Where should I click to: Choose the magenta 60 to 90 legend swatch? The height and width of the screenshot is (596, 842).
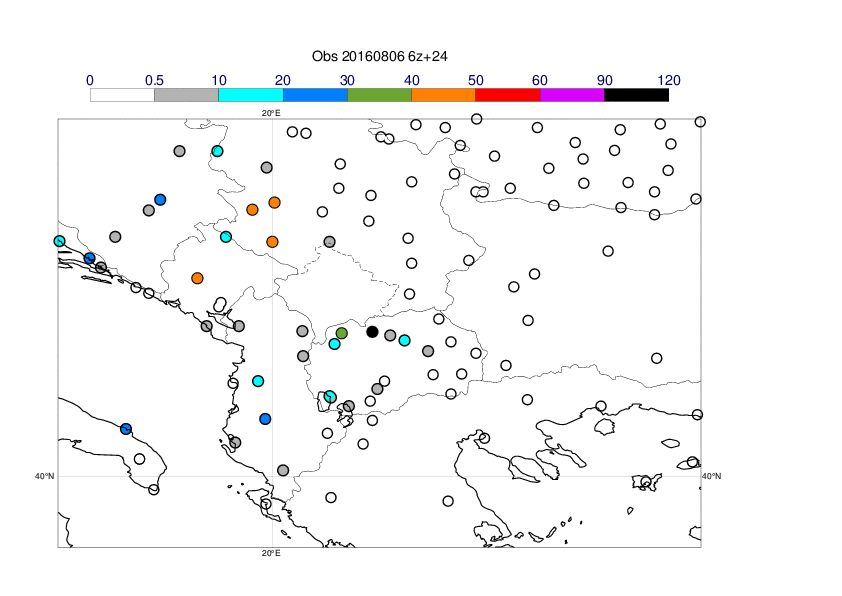pos(572,95)
